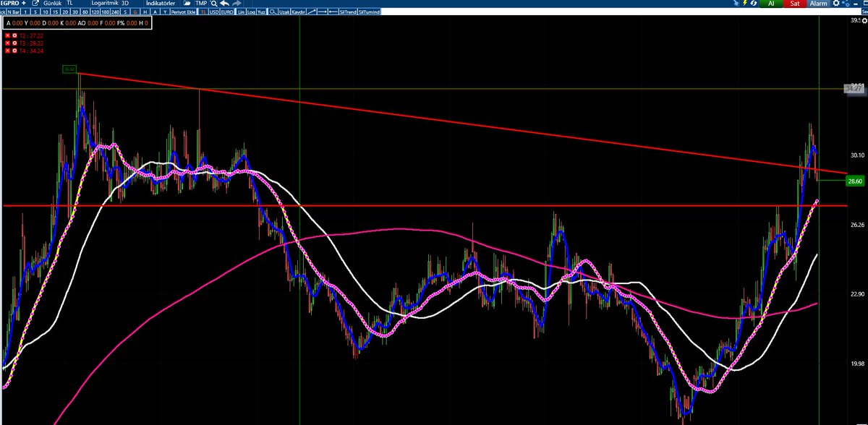
Task: Select the 60 minute period
Action: 85,12
